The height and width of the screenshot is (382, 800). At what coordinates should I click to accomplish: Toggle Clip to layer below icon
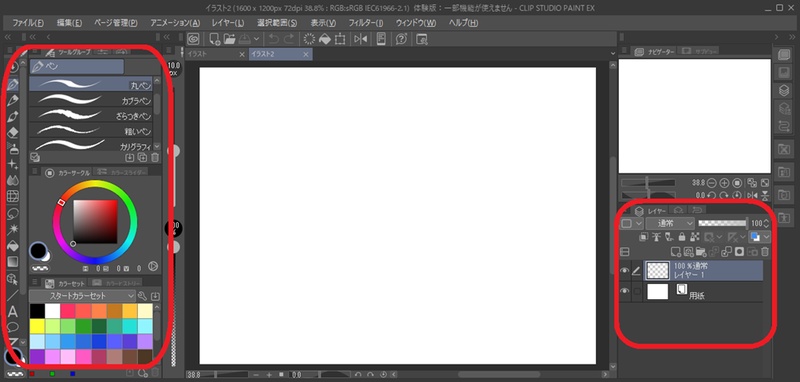pos(644,237)
